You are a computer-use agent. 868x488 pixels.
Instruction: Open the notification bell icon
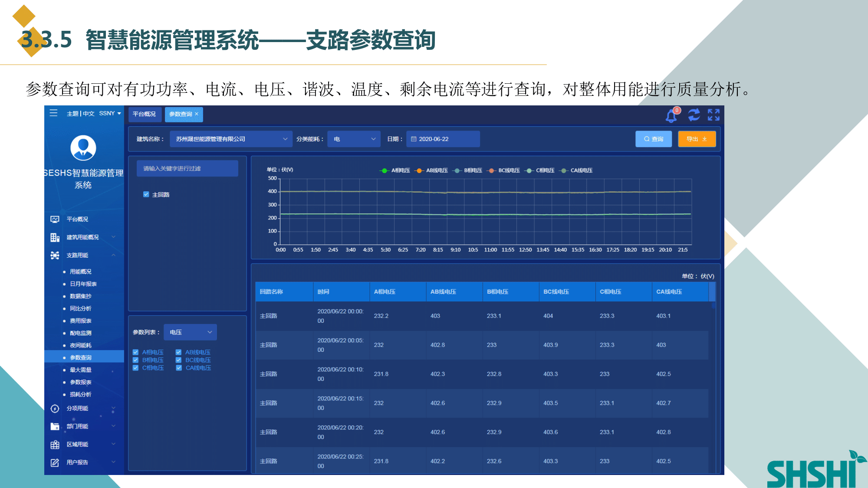coord(671,115)
